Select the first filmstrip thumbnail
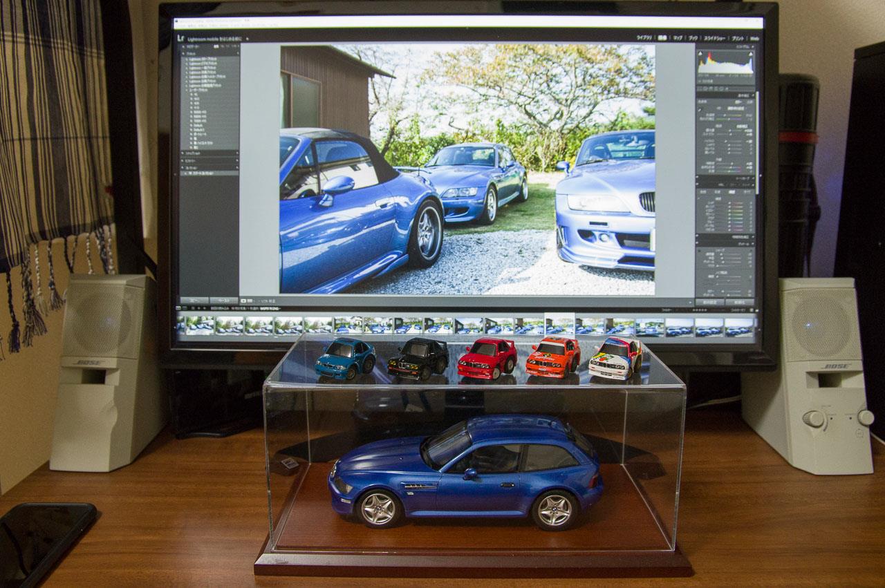The image size is (885, 588). 199,325
